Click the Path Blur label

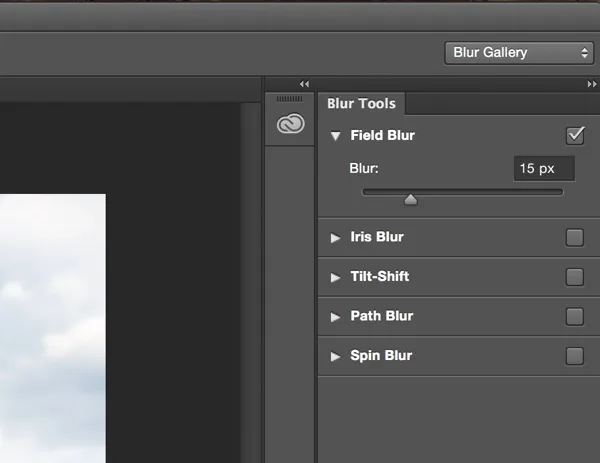[x=382, y=316]
